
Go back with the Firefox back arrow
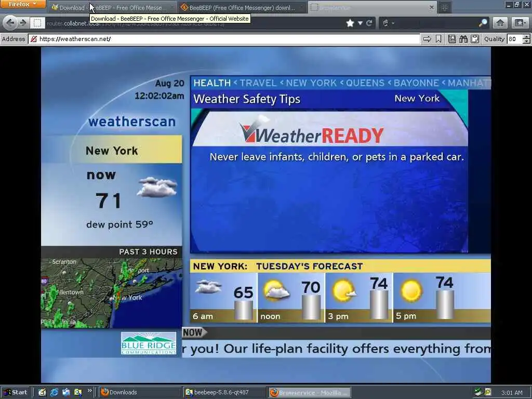10,23
